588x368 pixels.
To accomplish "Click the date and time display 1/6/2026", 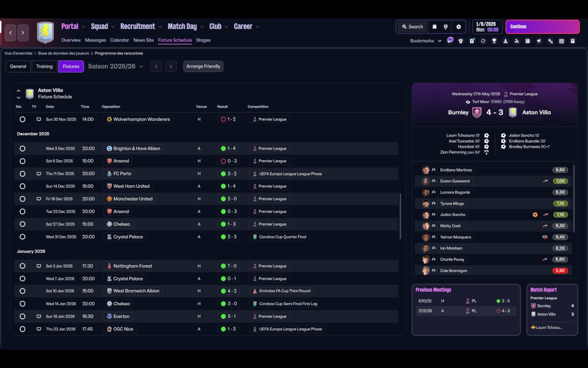I will [487, 27].
